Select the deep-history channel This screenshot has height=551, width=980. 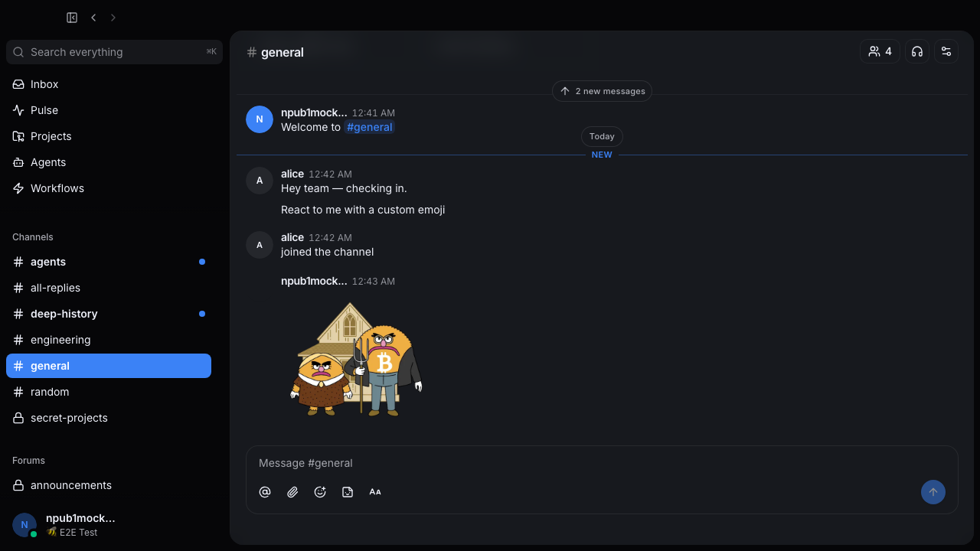tap(109, 314)
